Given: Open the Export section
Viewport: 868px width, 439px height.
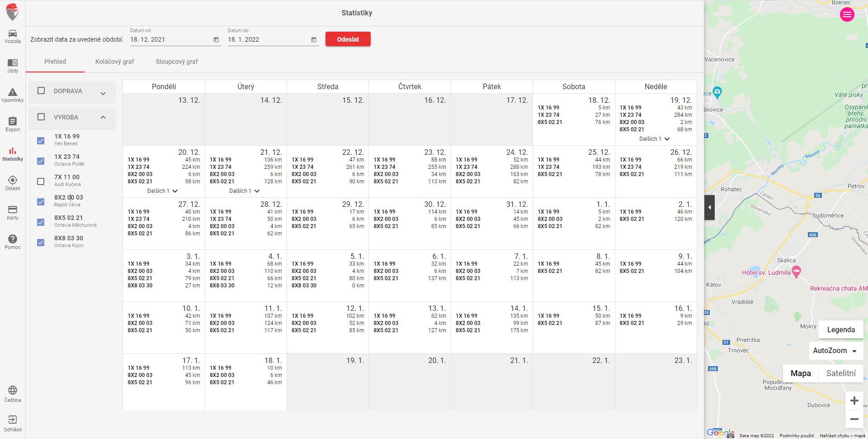Looking at the screenshot, I should [13, 124].
